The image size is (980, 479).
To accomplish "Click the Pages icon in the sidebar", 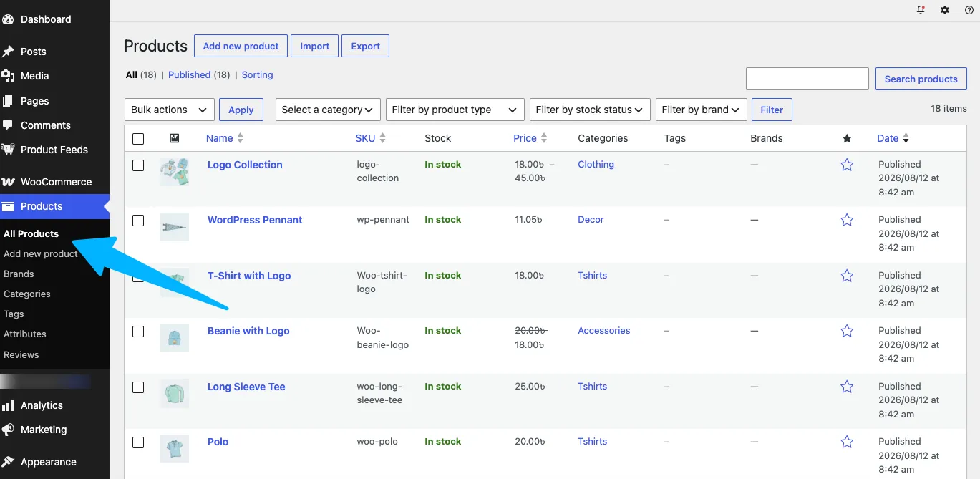I will [8, 101].
